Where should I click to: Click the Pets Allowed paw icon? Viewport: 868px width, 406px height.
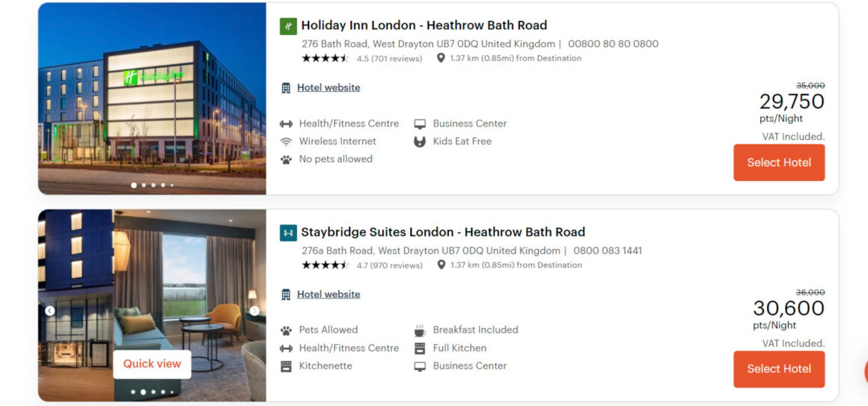[286, 330]
